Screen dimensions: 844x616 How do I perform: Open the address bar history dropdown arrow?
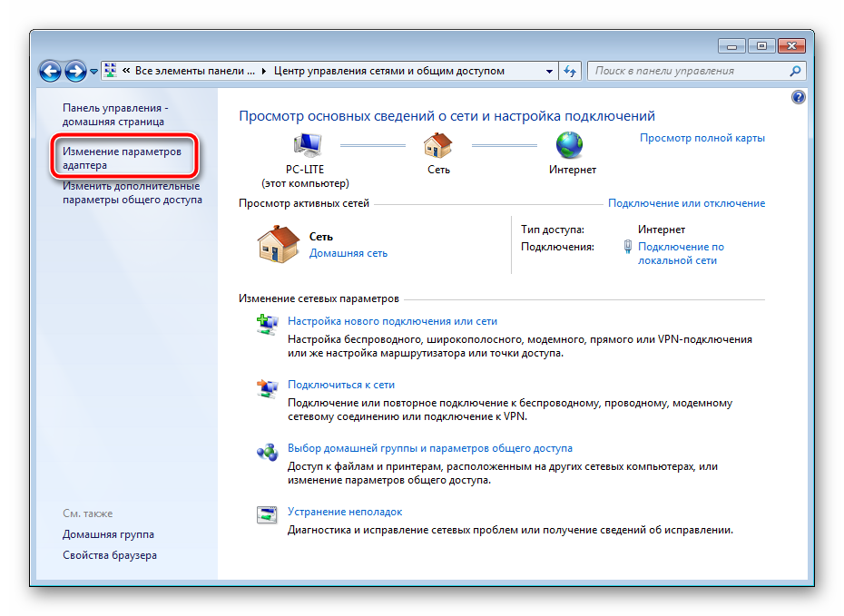click(x=549, y=71)
